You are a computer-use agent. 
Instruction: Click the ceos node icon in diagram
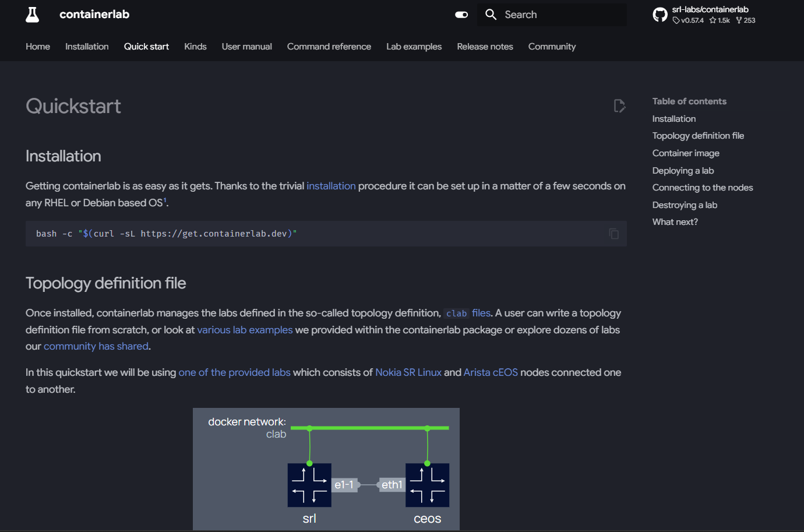click(x=427, y=485)
